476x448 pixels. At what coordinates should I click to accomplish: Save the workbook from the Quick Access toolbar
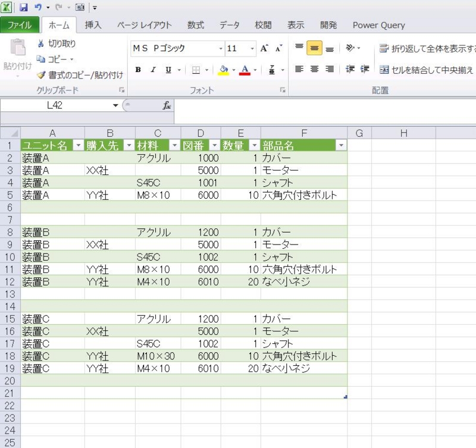click(x=23, y=7)
